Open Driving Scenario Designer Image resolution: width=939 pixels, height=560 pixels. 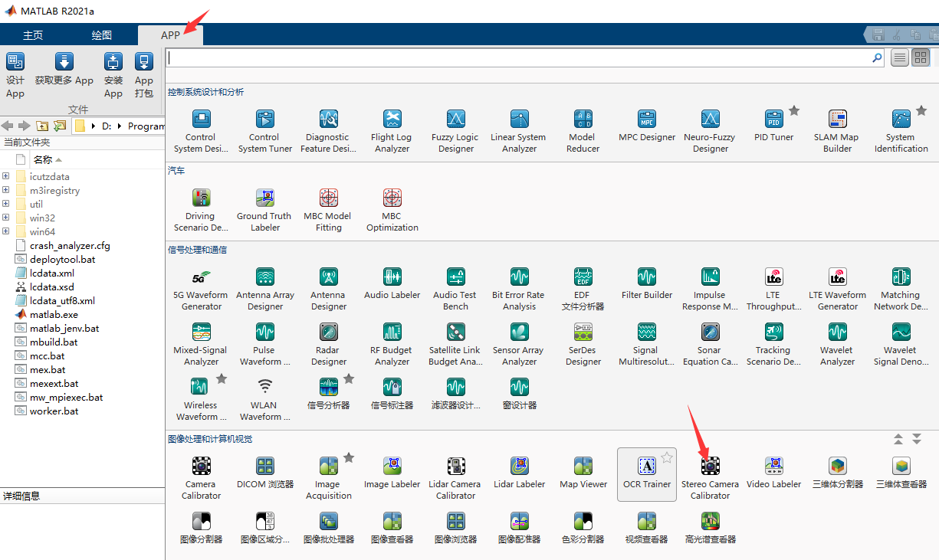pyautogui.click(x=201, y=210)
